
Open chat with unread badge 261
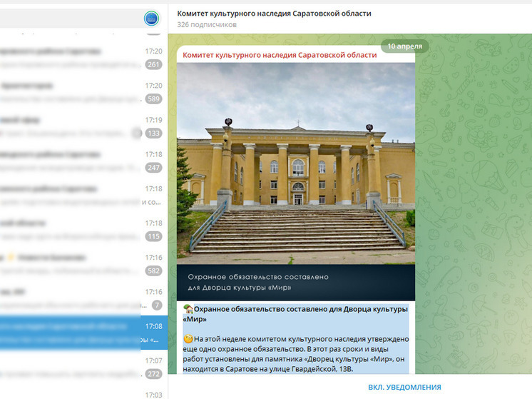84,58
